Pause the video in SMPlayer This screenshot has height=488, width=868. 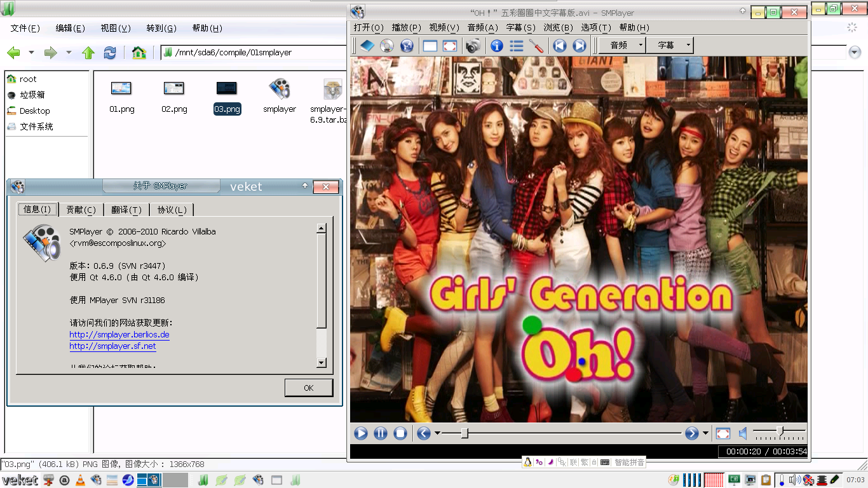381,433
